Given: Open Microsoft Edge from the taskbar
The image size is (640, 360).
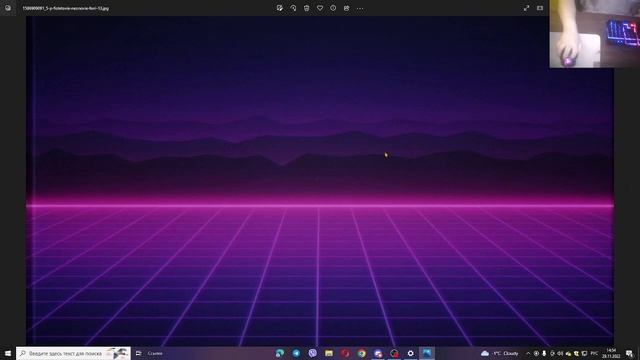Looking at the screenshot, I should pyautogui.click(x=280, y=353).
